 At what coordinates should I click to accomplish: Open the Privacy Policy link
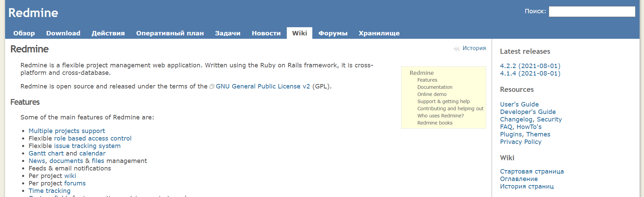tap(521, 142)
